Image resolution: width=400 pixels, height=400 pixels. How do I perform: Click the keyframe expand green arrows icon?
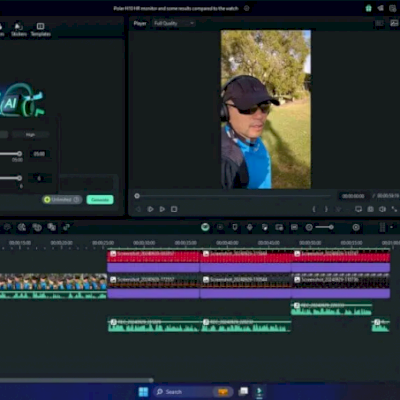pos(66,227)
